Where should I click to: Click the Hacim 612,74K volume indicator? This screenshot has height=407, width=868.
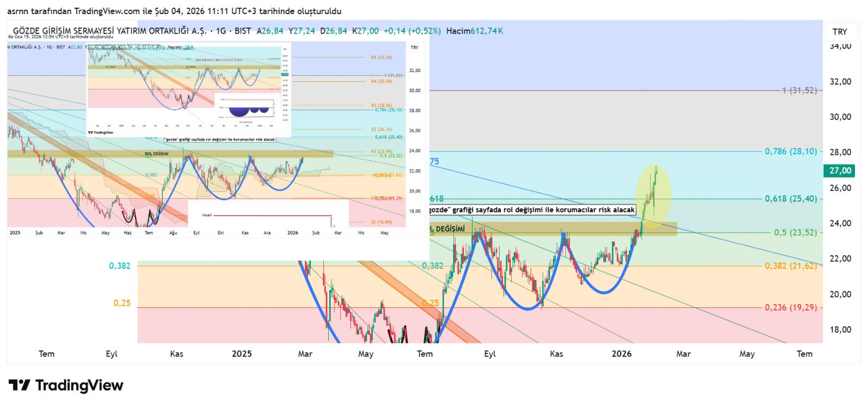(x=474, y=31)
